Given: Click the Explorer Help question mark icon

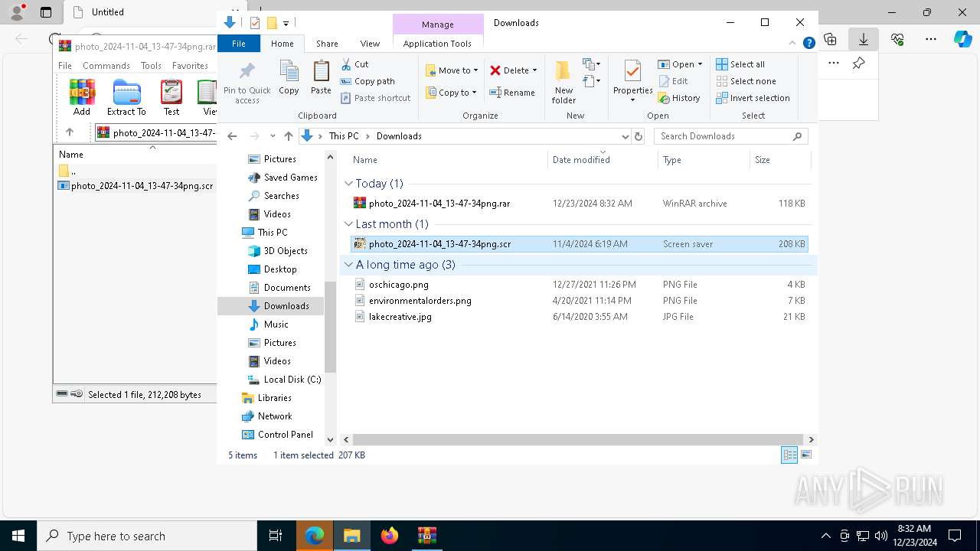Looking at the screenshot, I should (x=808, y=44).
